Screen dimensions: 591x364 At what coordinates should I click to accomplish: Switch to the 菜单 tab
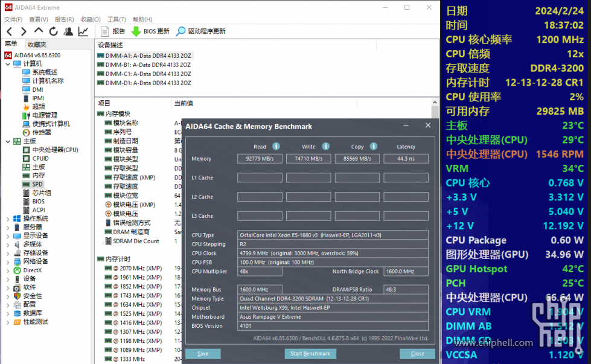pos(11,44)
